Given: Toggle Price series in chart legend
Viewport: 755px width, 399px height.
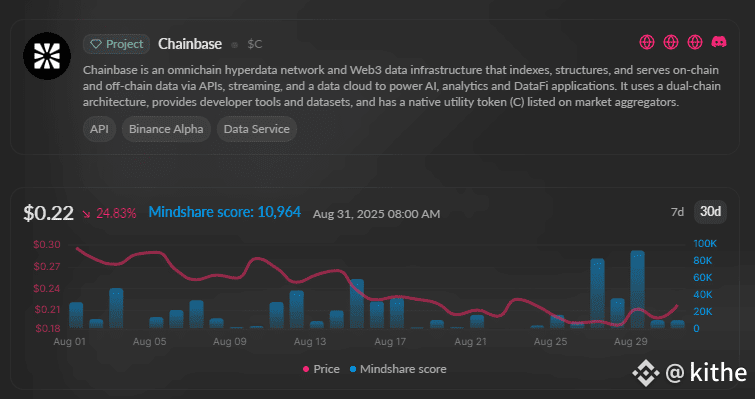Looking at the screenshot, I should coord(321,369).
